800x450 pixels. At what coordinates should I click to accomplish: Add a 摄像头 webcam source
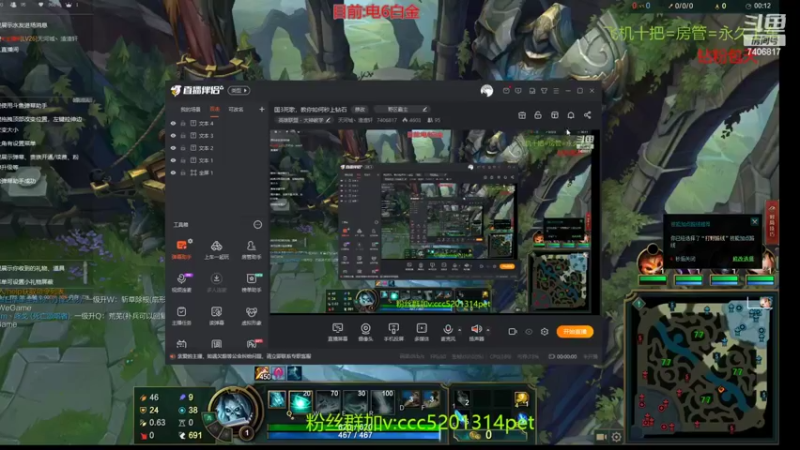tap(365, 332)
